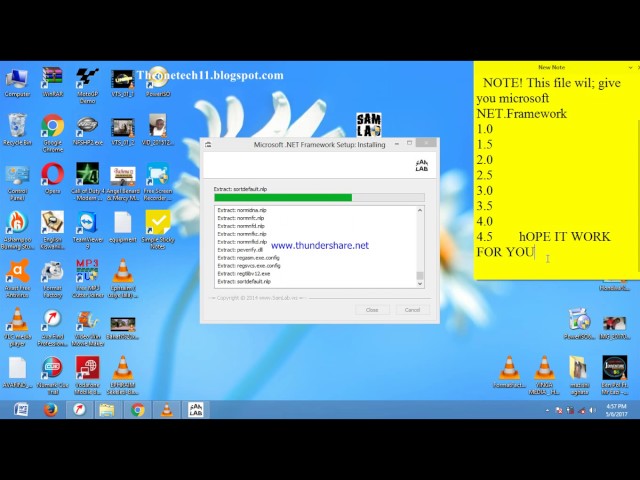Select the VTS_01_1 video file
Screen dimensions: 640x480
122,83
